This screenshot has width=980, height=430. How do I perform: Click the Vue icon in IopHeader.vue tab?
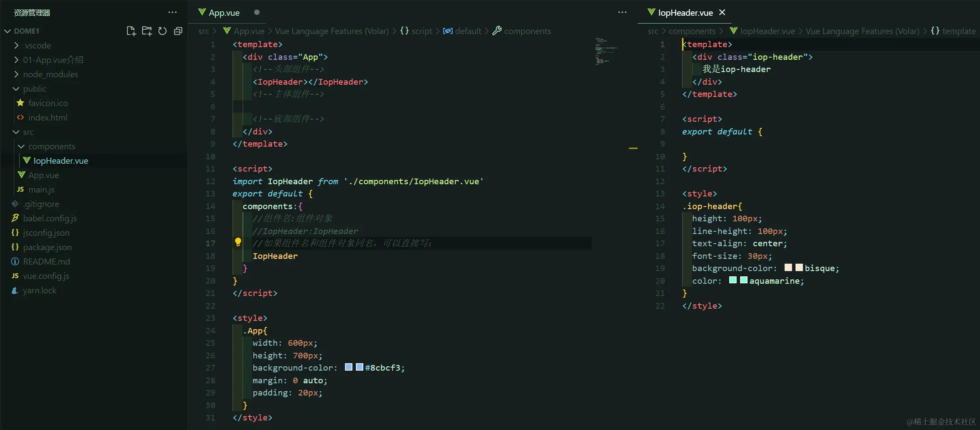[x=651, y=12]
